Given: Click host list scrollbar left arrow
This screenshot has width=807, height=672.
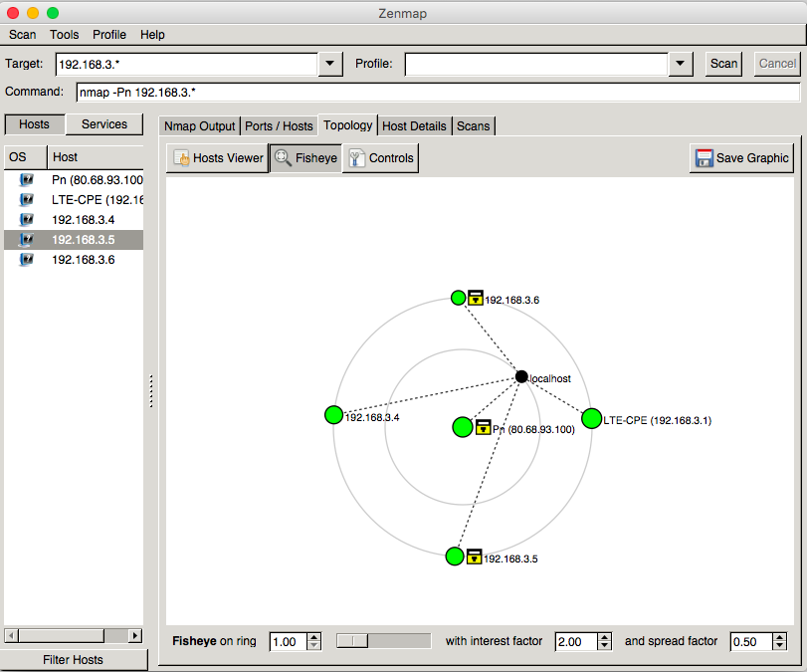Looking at the screenshot, I should coord(11,635).
